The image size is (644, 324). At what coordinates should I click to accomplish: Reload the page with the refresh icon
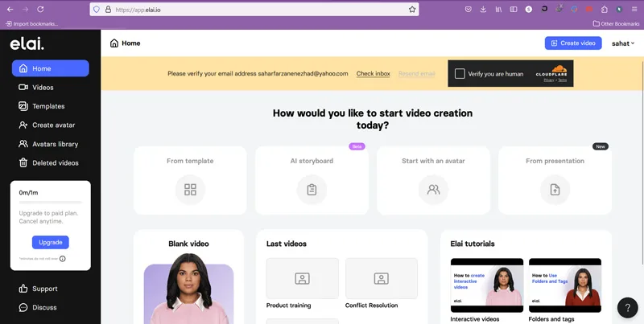(40, 9)
